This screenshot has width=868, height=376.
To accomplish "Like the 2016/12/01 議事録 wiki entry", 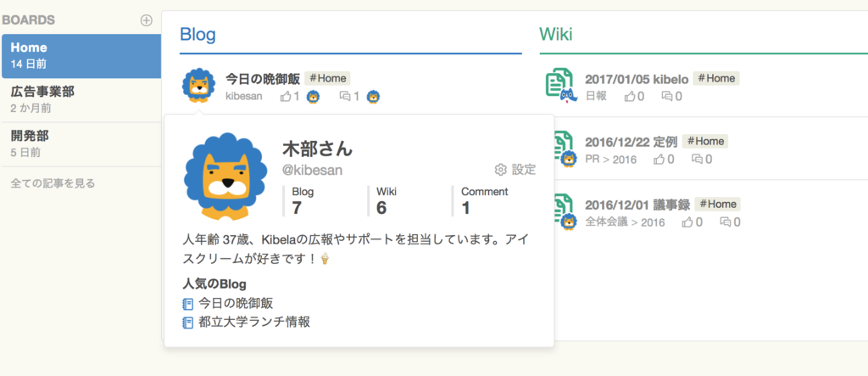I will 687,223.
